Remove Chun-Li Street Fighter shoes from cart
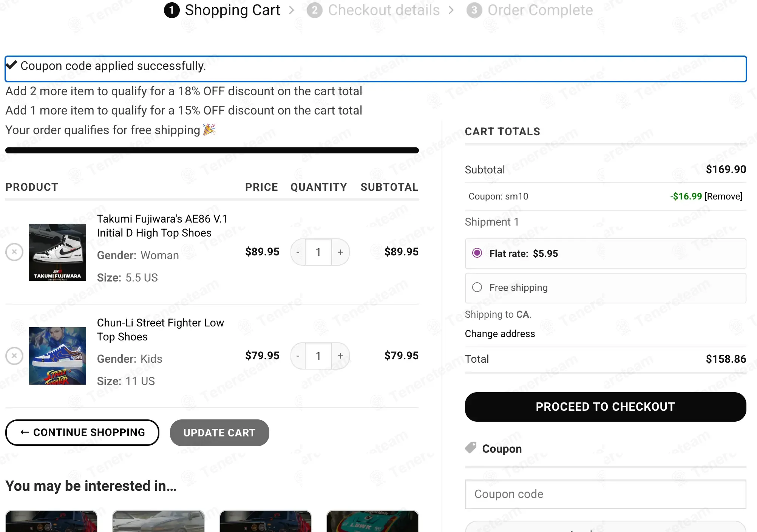The width and height of the screenshot is (757, 532). tap(14, 356)
